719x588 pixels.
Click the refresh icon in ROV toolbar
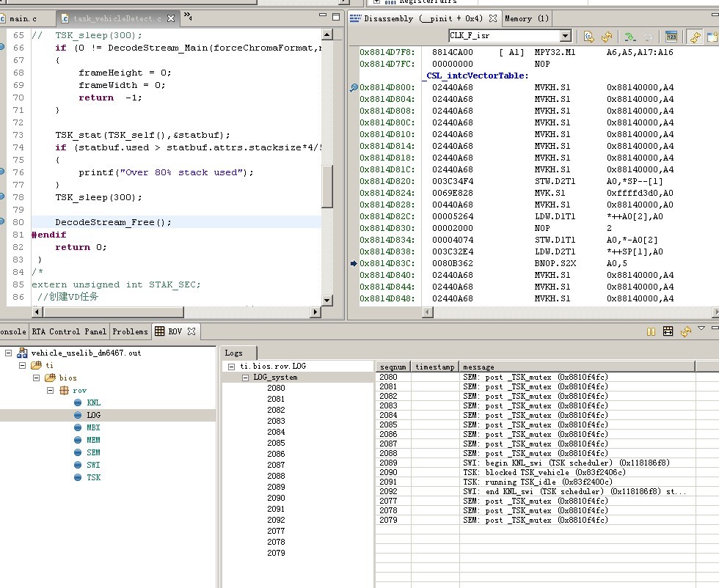tap(686, 331)
